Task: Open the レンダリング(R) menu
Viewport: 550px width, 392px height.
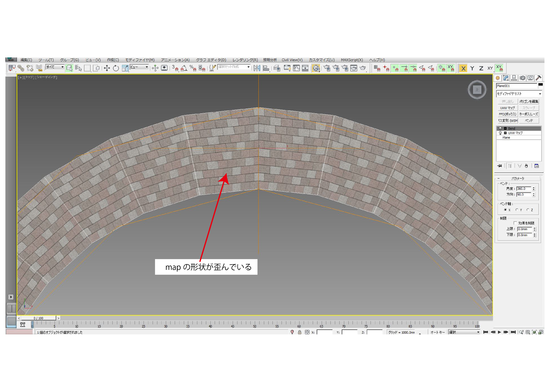Action: [x=245, y=60]
